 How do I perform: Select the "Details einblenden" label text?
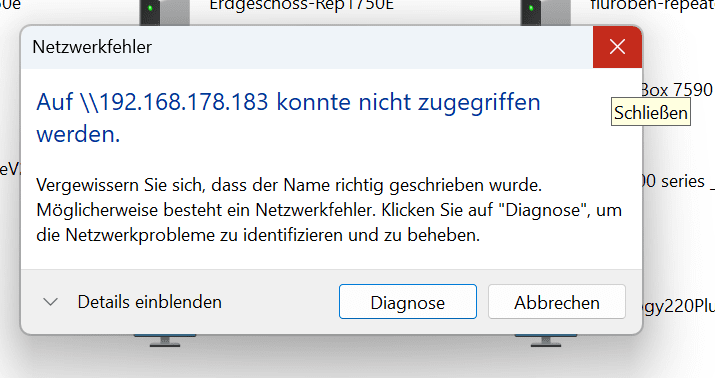(x=150, y=302)
